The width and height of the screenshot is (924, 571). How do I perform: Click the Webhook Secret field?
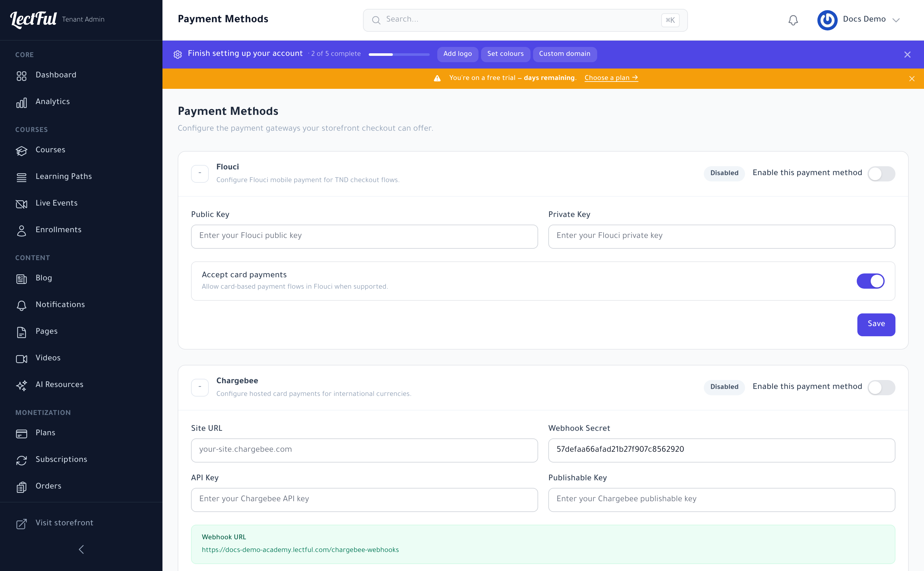click(x=722, y=450)
